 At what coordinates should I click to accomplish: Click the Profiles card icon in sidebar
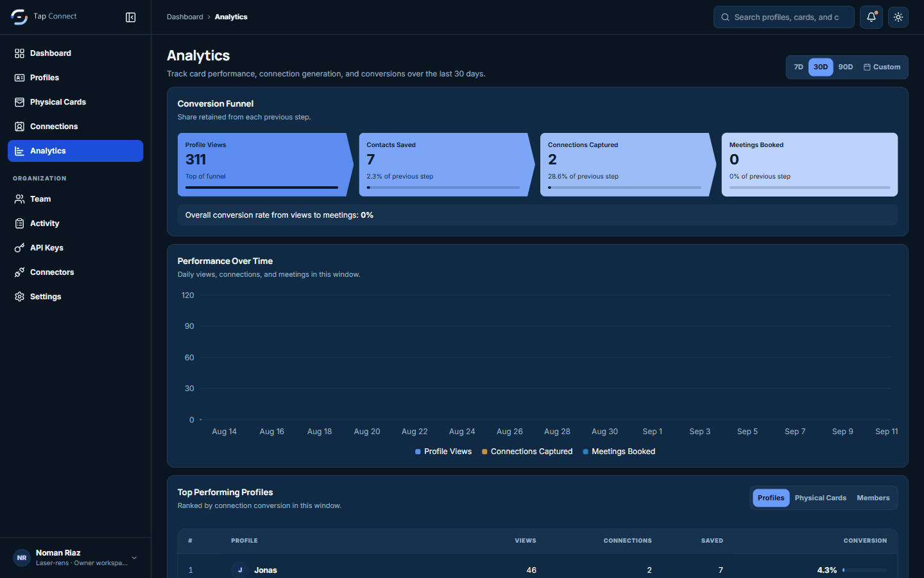point(20,78)
